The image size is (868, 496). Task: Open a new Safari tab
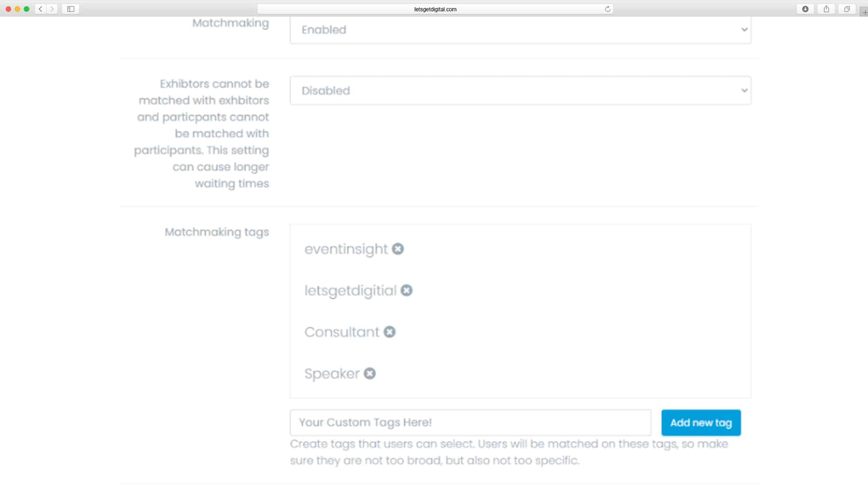tap(864, 12)
